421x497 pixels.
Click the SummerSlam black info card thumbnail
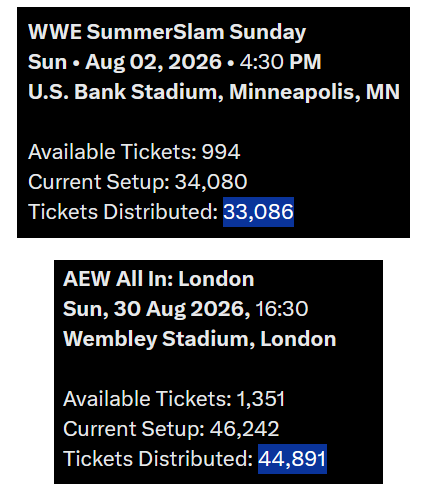pyautogui.click(x=213, y=122)
